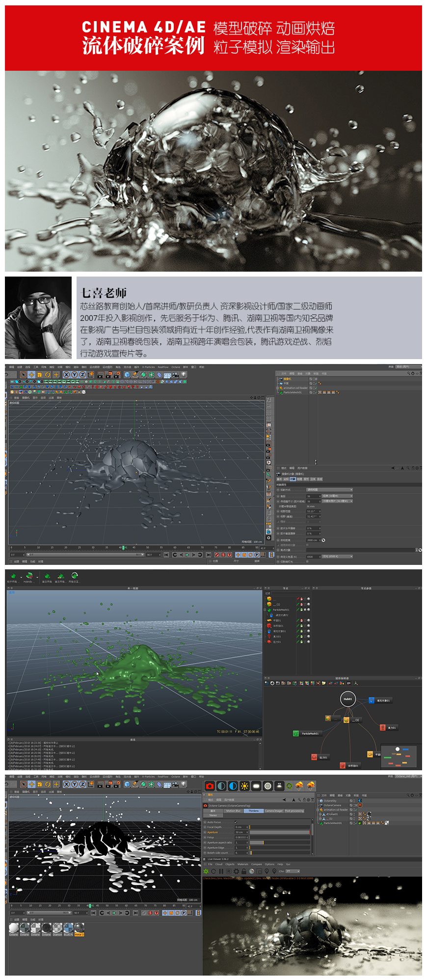
Task: Toggle Y axis lock in top Cinema 4D toolbar
Action: click(x=74, y=374)
